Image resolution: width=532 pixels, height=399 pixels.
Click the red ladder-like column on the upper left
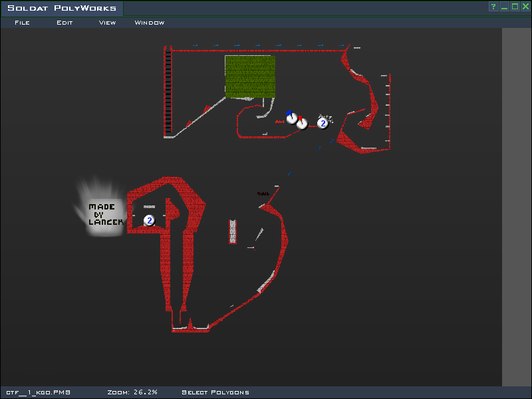(168, 92)
